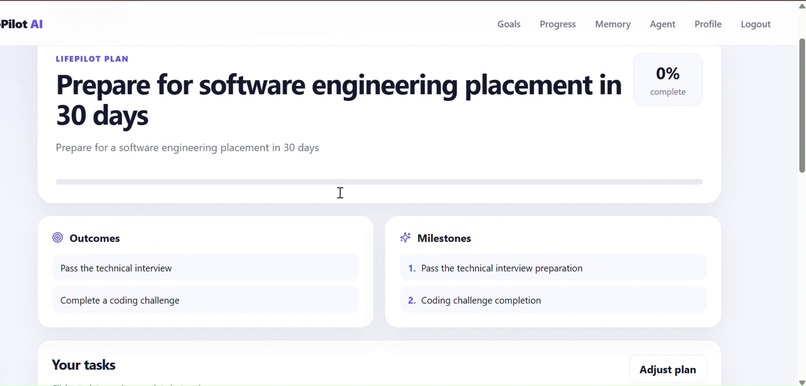Open the Profile nav link

click(x=707, y=24)
